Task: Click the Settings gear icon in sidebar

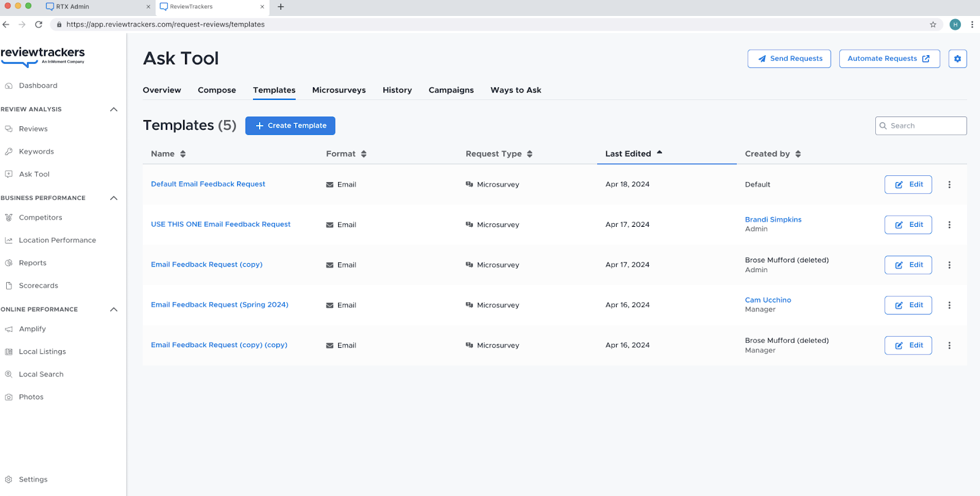Action: pyautogui.click(x=9, y=479)
